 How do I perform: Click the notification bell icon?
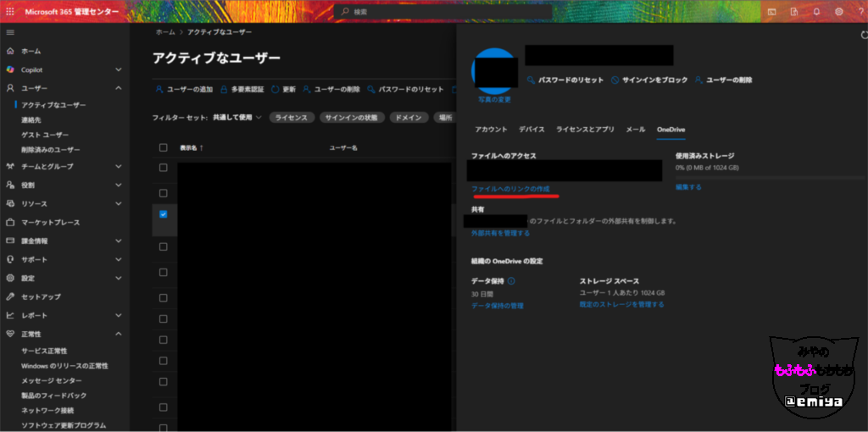[816, 12]
